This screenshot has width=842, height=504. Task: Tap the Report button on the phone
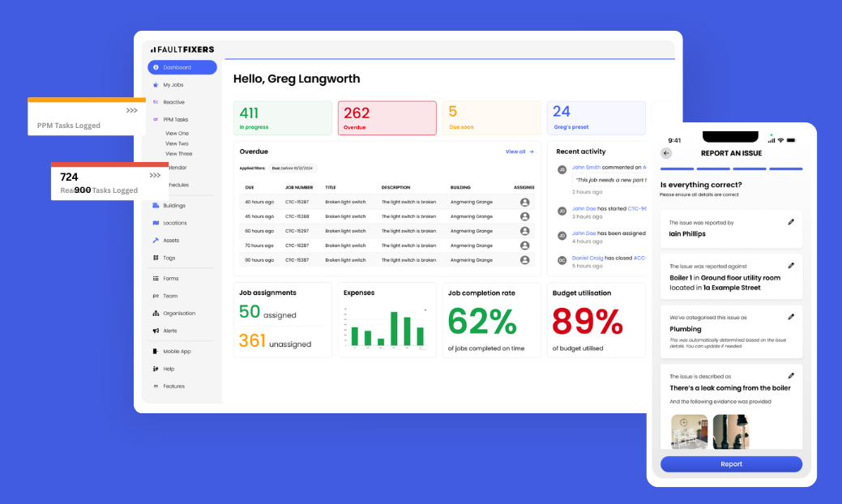pyautogui.click(x=731, y=464)
